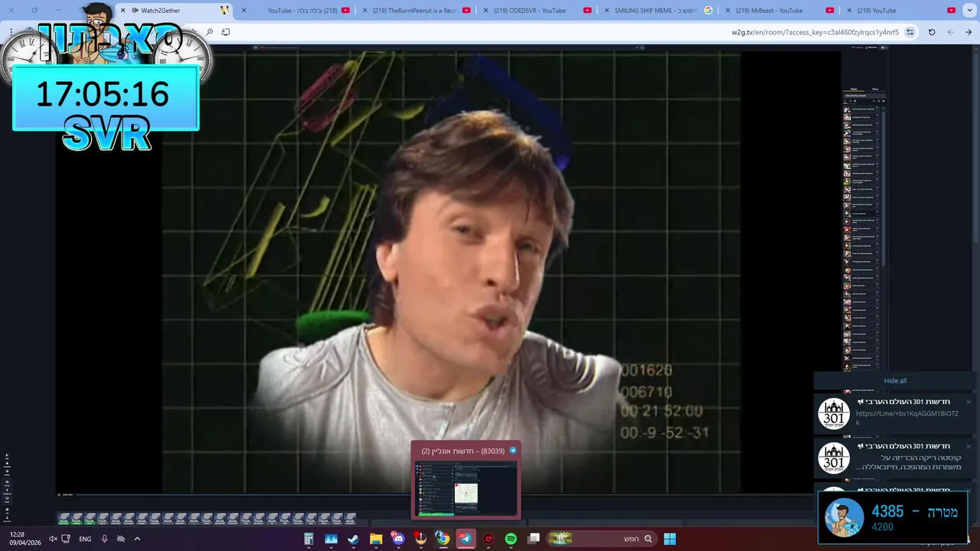This screenshot has height=551, width=980.
Task: Open the קוסטה ריקה news notification
Action: (893, 458)
